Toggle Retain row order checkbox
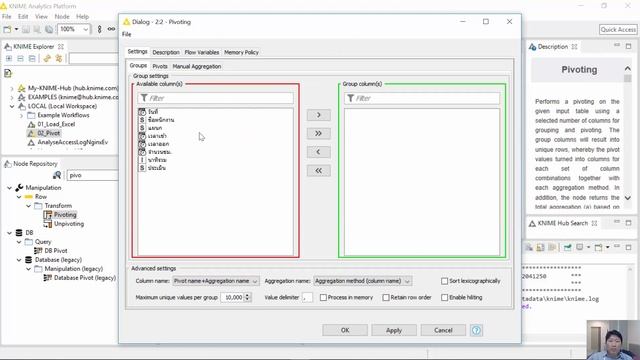The height and width of the screenshot is (360, 640). [386, 298]
